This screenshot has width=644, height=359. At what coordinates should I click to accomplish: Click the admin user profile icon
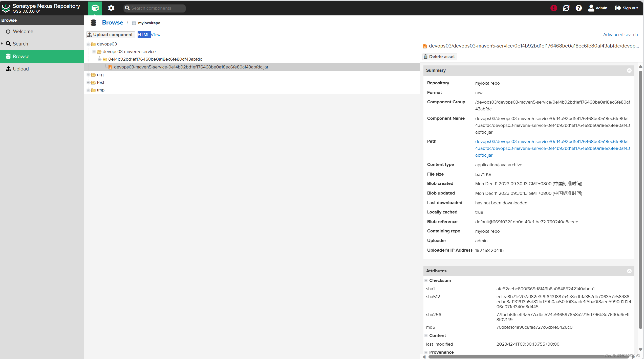591,8
